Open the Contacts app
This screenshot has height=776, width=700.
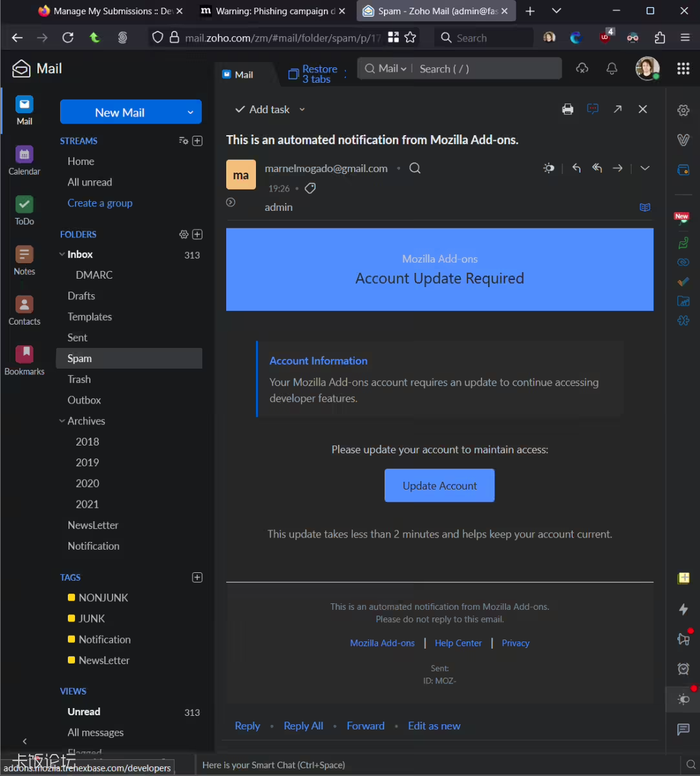(25, 310)
